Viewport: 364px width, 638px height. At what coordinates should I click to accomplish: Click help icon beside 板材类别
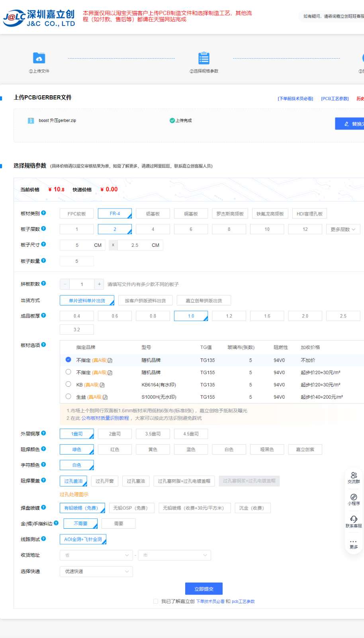[43, 213]
